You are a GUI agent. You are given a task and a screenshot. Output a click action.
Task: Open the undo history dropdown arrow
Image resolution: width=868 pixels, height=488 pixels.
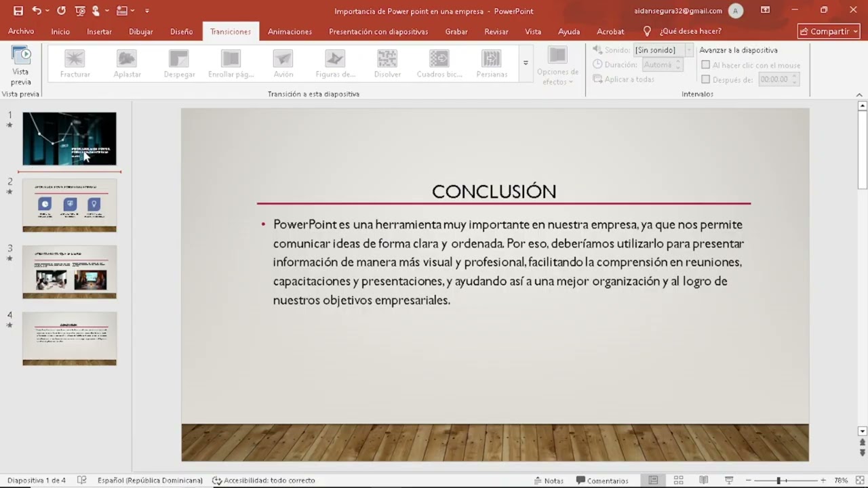[x=47, y=11]
